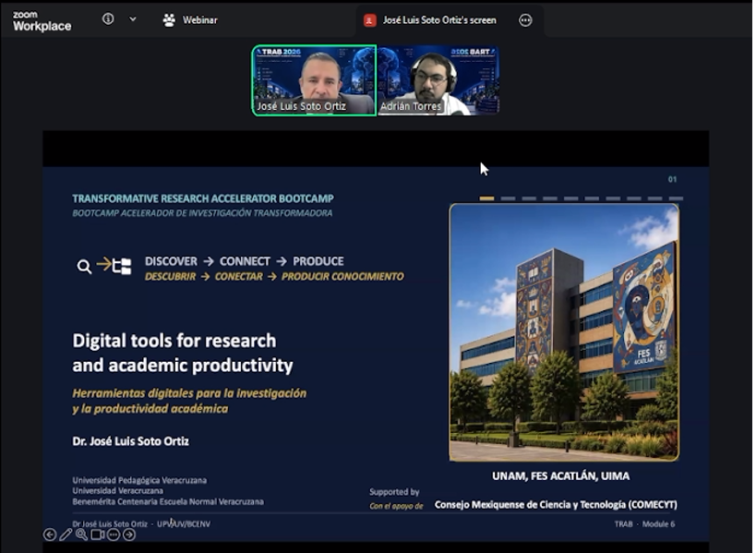
Task: Select "José Luis Soto Ortiz's screen" tab
Action: (439, 20)
